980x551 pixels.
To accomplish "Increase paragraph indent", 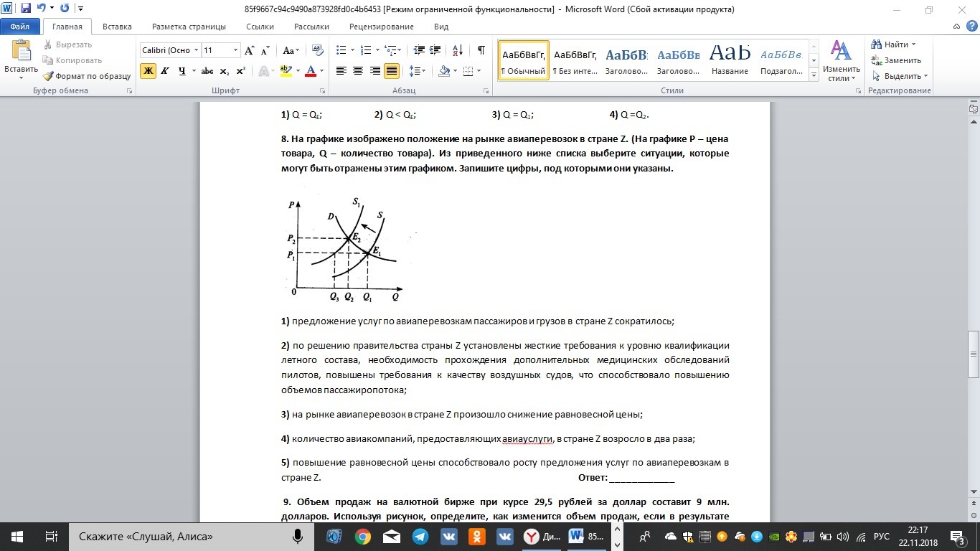I will coord(436,50).
